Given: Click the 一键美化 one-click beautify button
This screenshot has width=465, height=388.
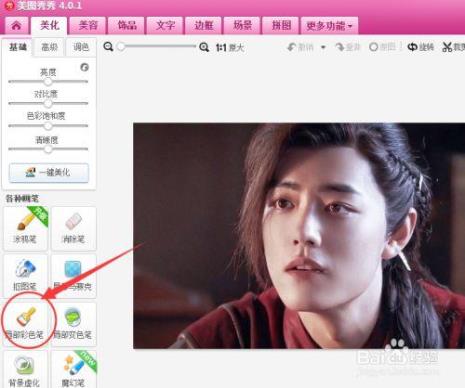Looking at the screenshot, I should 49,173.
